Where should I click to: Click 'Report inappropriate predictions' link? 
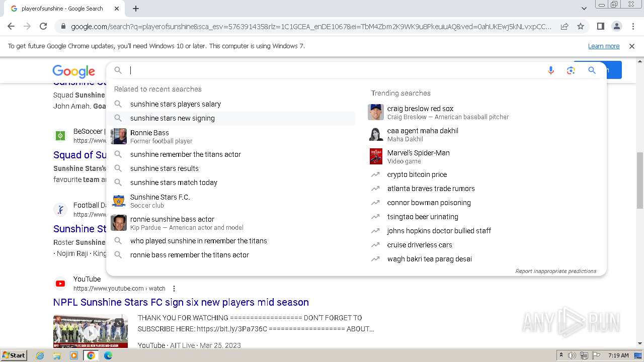click(555, 271)
